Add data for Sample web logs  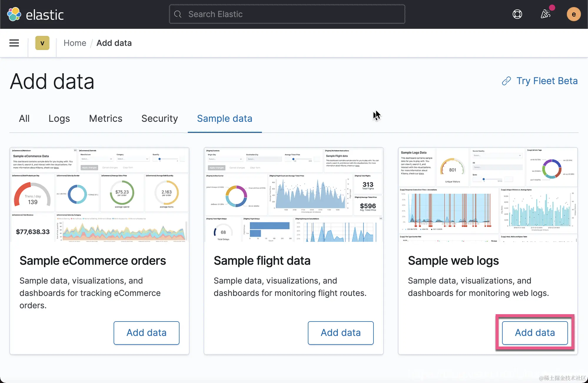point(535,333)
